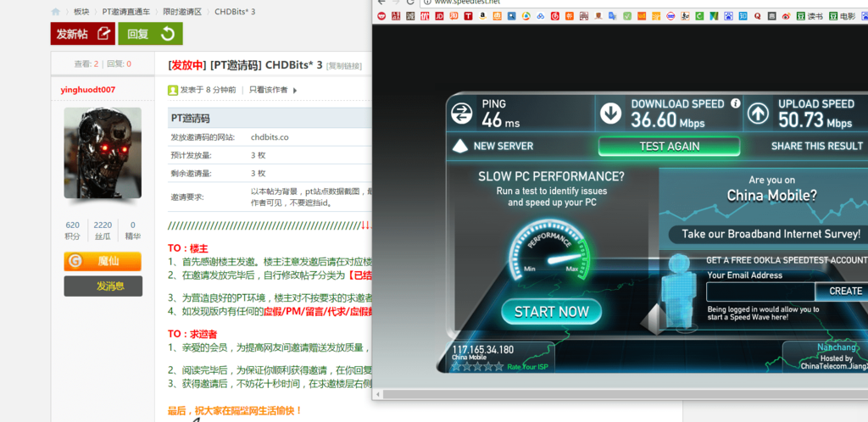Click the green user icon beside 发表于

tap(173, 90)
